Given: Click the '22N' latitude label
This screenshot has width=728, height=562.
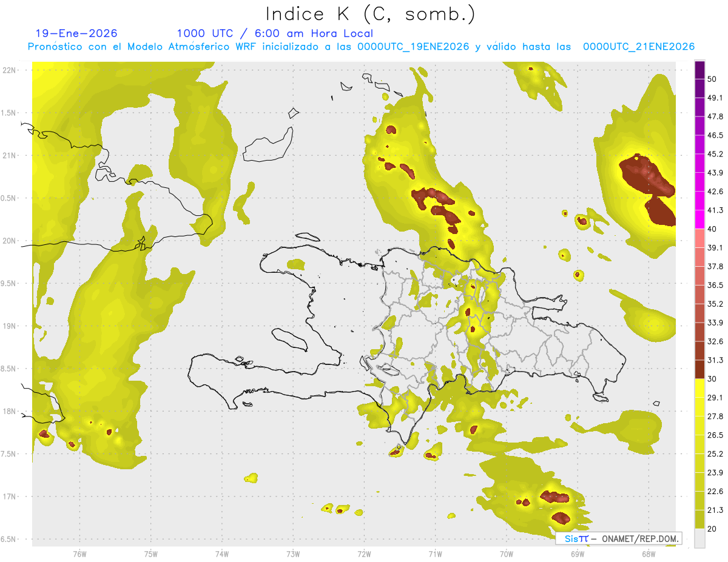Looking at the screenshot, I should point(10,70).
